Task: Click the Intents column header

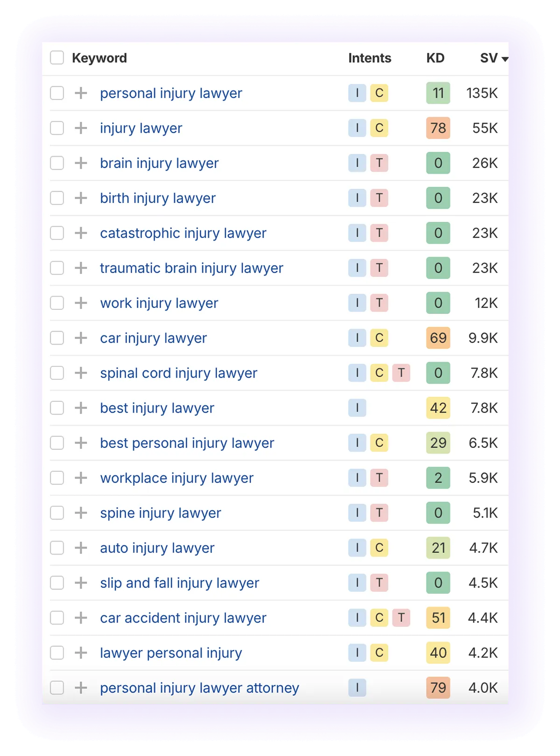Action: coord(369,57)
